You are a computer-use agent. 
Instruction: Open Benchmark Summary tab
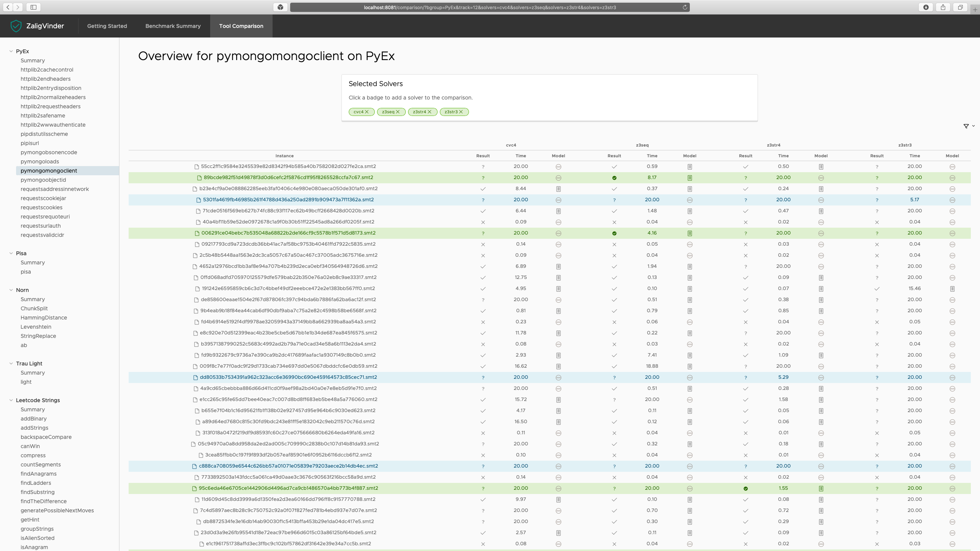[x=173, y=26]
